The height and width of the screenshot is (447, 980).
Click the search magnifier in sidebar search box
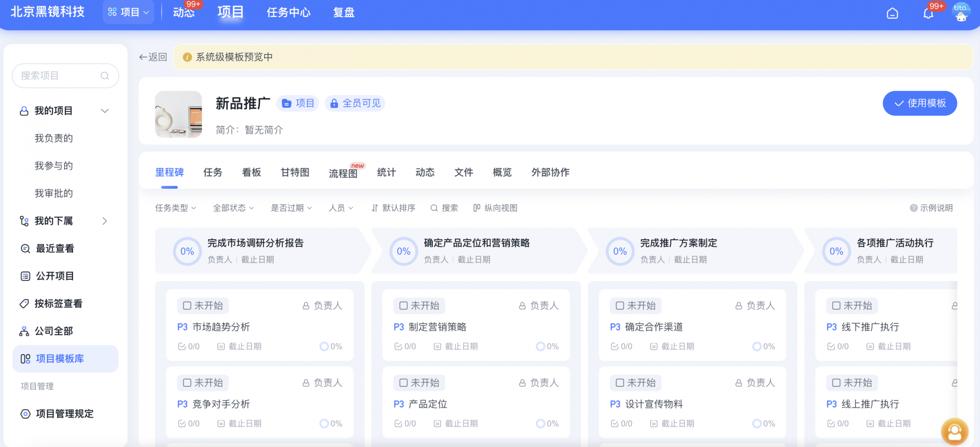pyautogui.click(x=105, y=76)
